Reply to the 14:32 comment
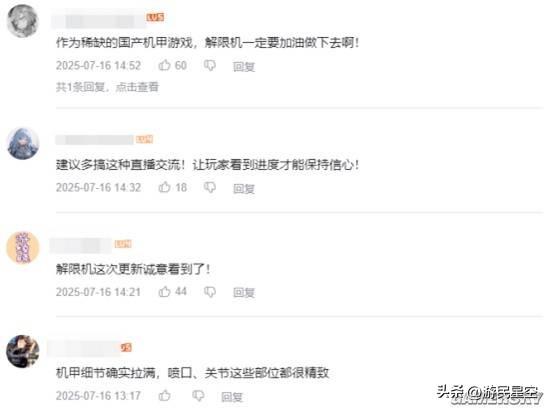Screen dimensions: 550x411 tap(244, 188)
